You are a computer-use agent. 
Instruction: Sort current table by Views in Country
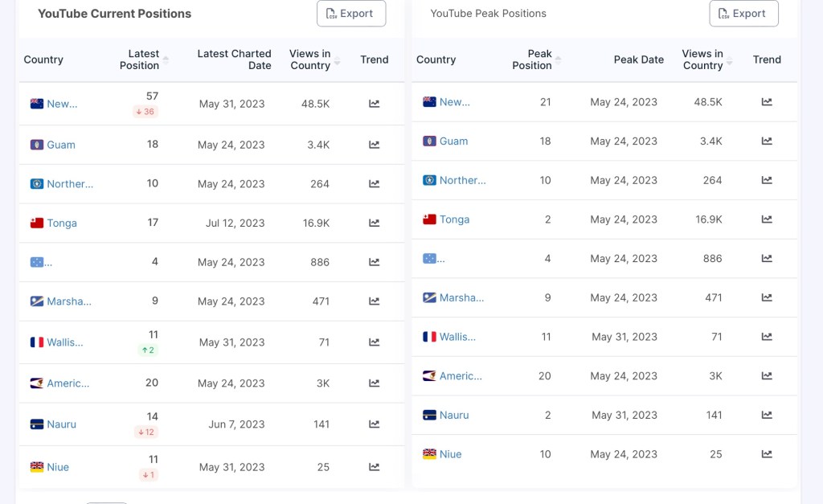click(x=338, y=60)
